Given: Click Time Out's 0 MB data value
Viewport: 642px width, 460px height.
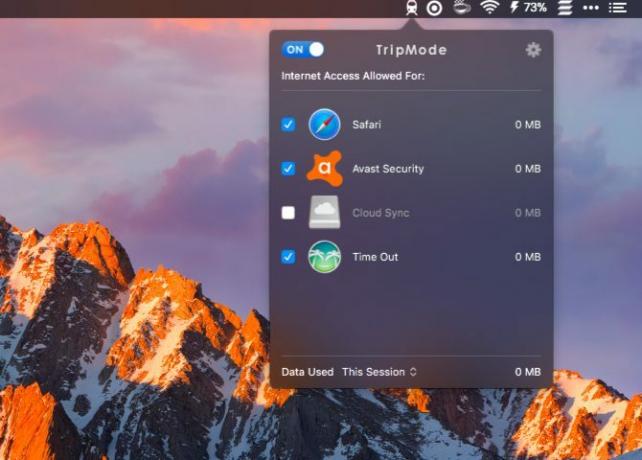Looking at the screenshot, I should (x=528, y=257).
